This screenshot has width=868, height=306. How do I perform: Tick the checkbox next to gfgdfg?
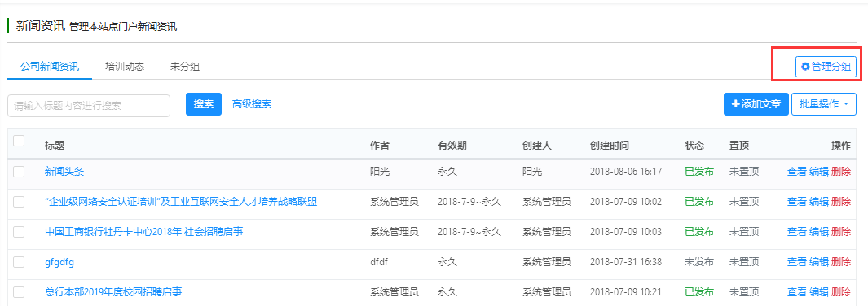[19, 262]
